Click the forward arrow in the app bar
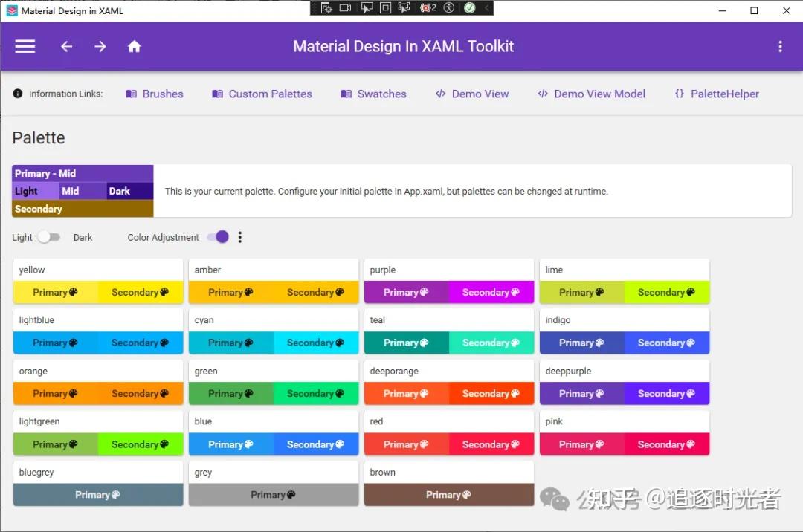This screenshot has height=532, width=803. [100, 46]
